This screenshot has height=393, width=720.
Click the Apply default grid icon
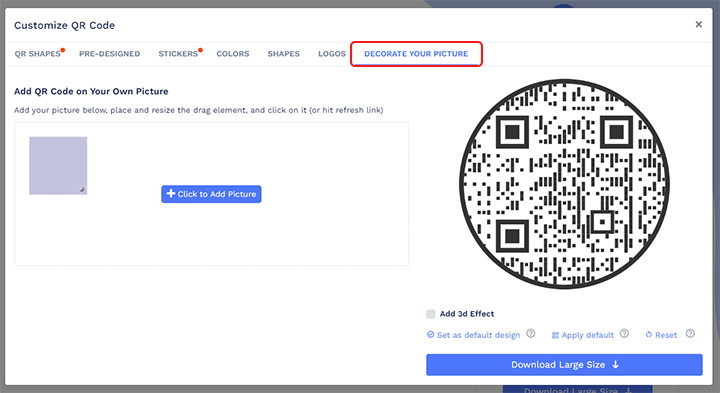pyautogui.click(x=555, y=335)
